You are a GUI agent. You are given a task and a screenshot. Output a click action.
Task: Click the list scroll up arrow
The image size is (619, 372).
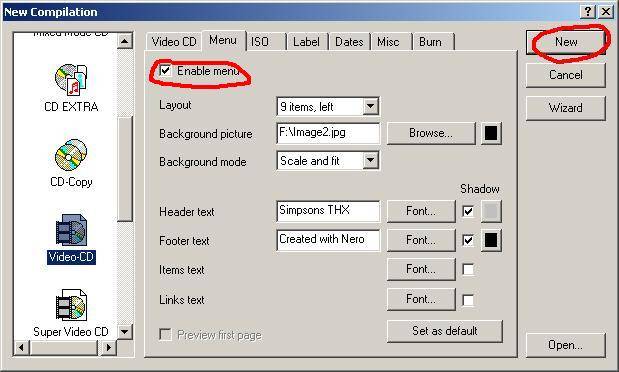(x=125, y=41)
